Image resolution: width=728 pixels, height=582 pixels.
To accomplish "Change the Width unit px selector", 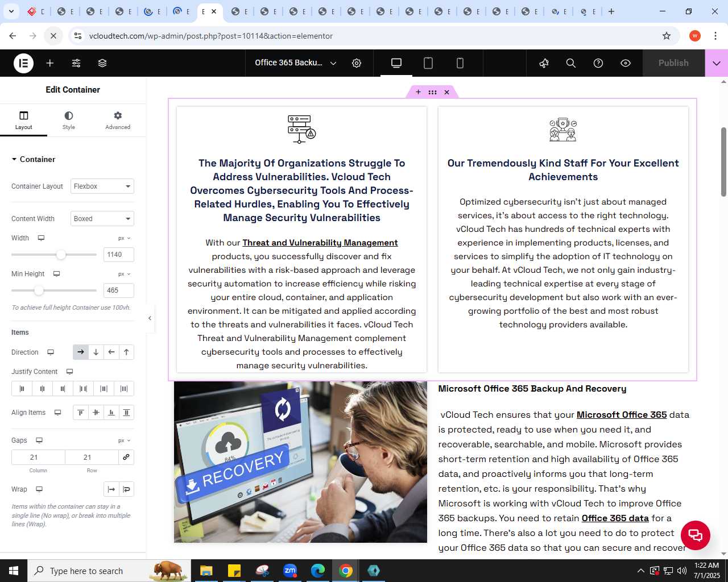I will click(125, 238).
